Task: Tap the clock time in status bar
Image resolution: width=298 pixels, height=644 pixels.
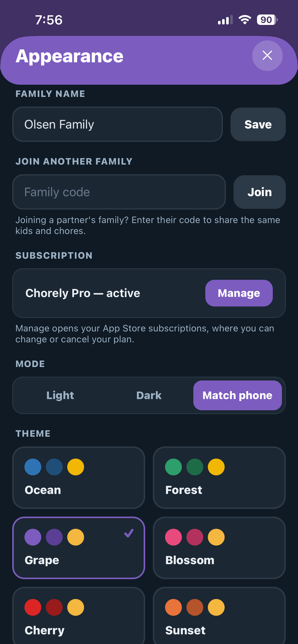Action: point(49,20)
